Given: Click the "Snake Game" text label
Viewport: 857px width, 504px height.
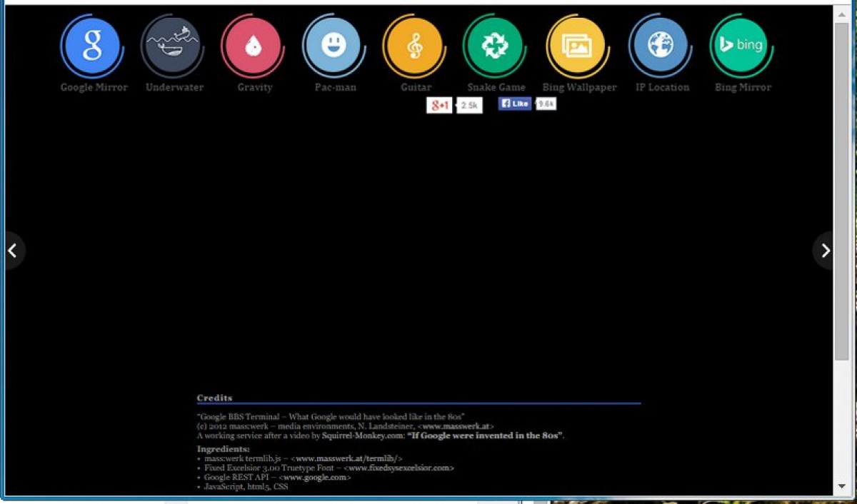Looking at the screenshot, I should [496, 87].
